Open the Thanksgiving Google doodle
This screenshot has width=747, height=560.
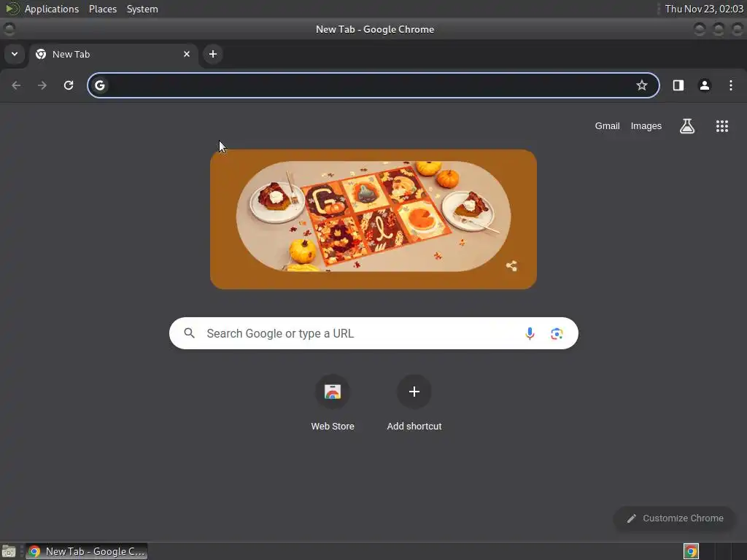[x=373, y=219]
